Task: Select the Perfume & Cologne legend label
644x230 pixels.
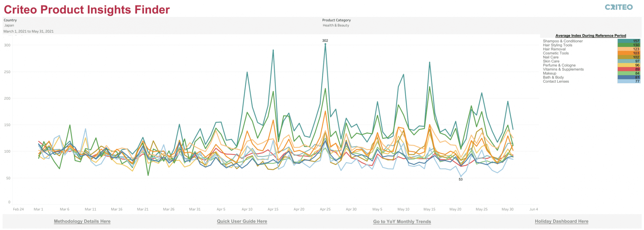Action: pos(559,65)
